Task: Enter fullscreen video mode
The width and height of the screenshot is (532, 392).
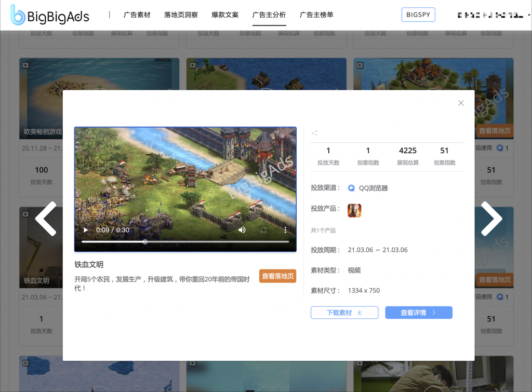Action: pos(263,230)
